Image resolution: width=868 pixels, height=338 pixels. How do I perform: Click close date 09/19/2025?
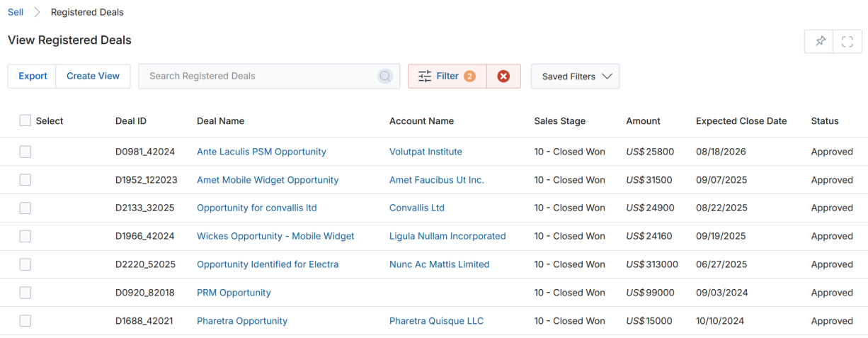click(x=721, y=236)
